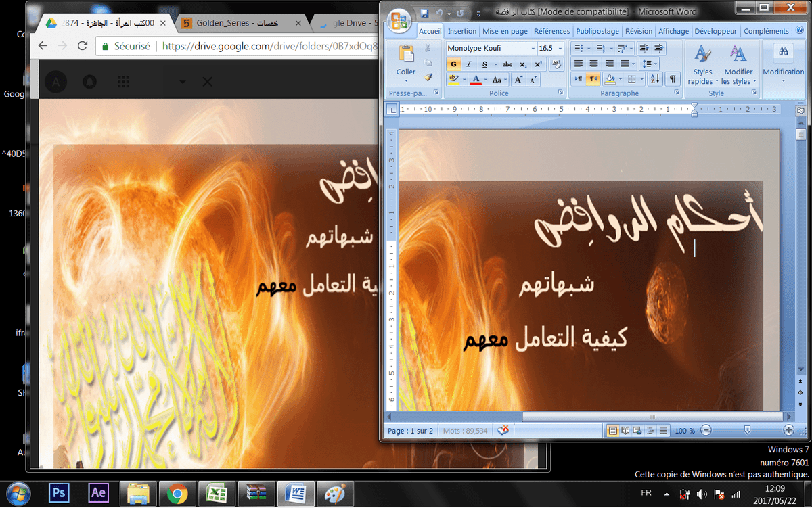Sort text with the A-Z sort icon
812x514 pixels.
tap(655, 79)
